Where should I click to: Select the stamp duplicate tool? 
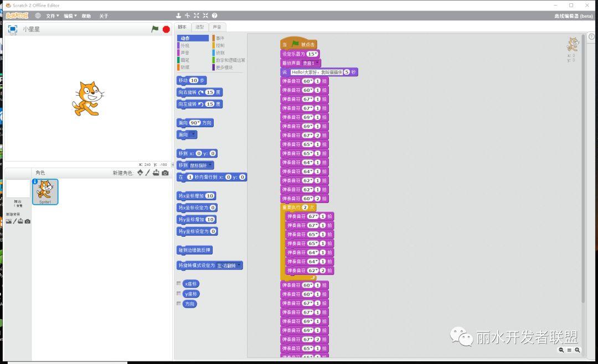[178, 15]
